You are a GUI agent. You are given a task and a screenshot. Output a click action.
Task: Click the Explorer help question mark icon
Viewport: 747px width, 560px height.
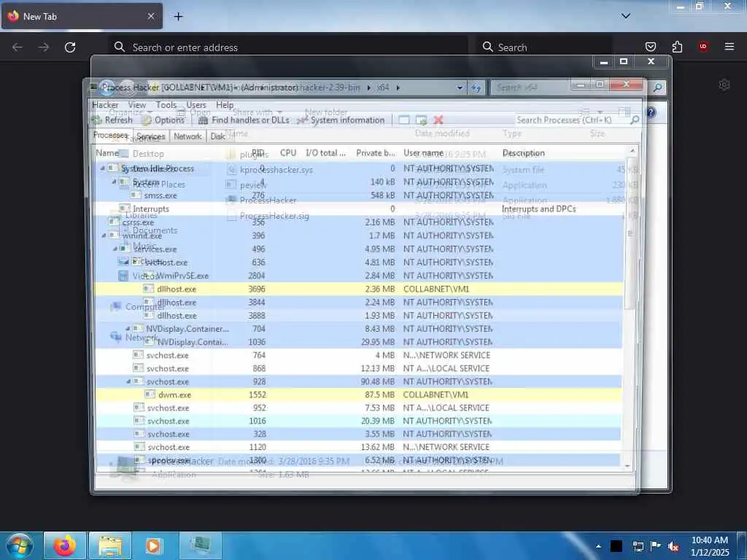(651, 112)
